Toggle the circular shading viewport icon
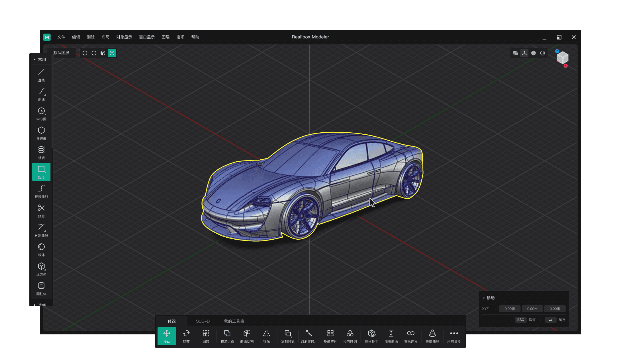Viewport: 621px width, 364px height. click(x=543, y=53)
